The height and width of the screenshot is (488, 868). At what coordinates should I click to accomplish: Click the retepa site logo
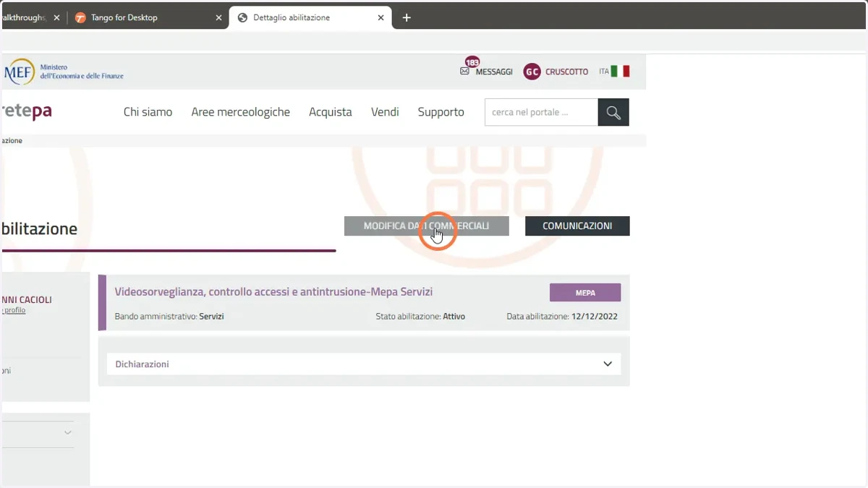tap(27, 111)
